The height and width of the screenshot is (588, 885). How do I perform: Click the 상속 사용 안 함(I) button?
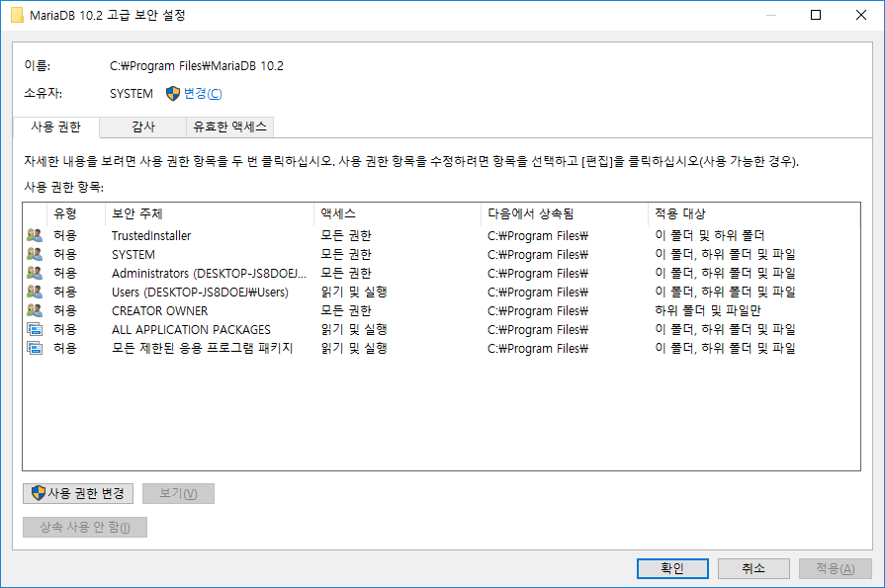[x=85, y=527]
